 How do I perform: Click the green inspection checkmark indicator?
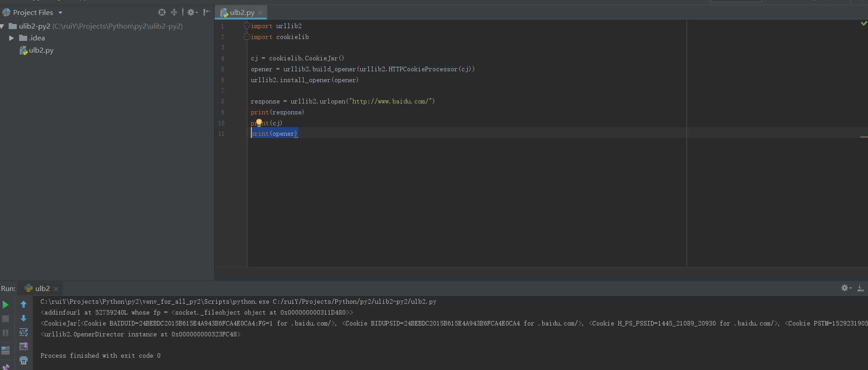click(x=864, y=23)
